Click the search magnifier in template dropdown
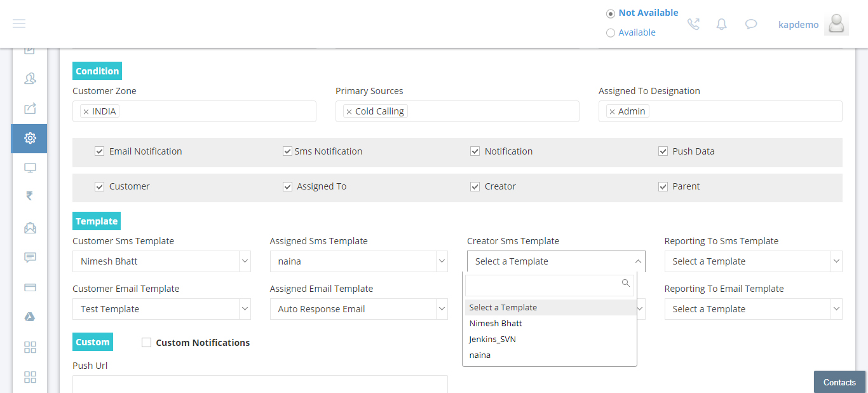 pos(626,283)
